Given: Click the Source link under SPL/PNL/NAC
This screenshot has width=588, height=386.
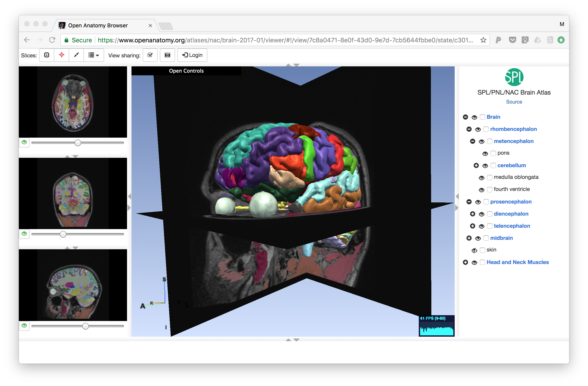Looking at the screenshot, I should (514, 102).
